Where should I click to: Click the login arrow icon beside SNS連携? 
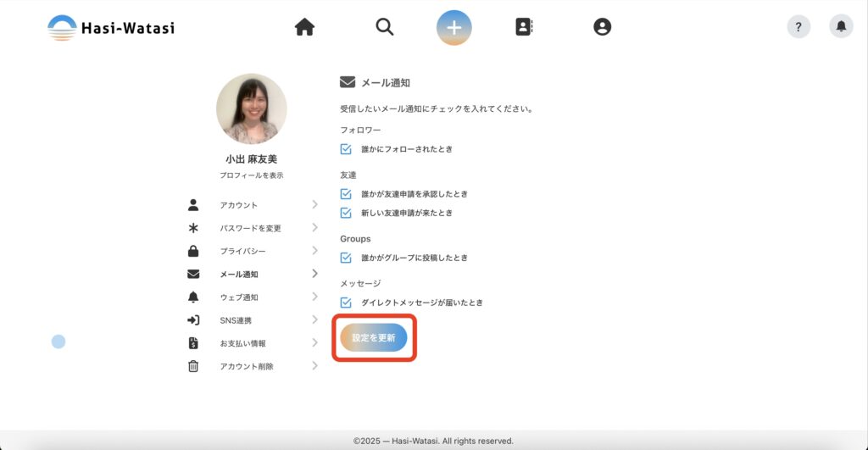[x=193, y=320]
